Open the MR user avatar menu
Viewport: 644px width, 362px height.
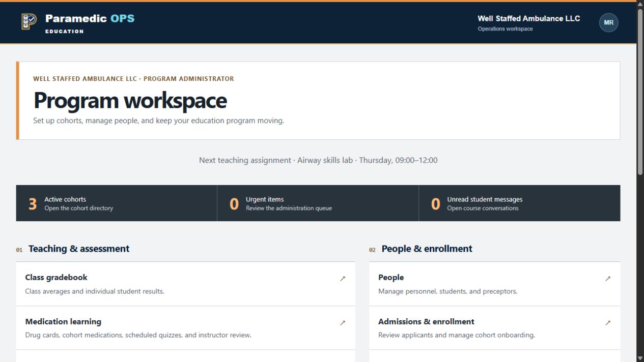[608, 23]
